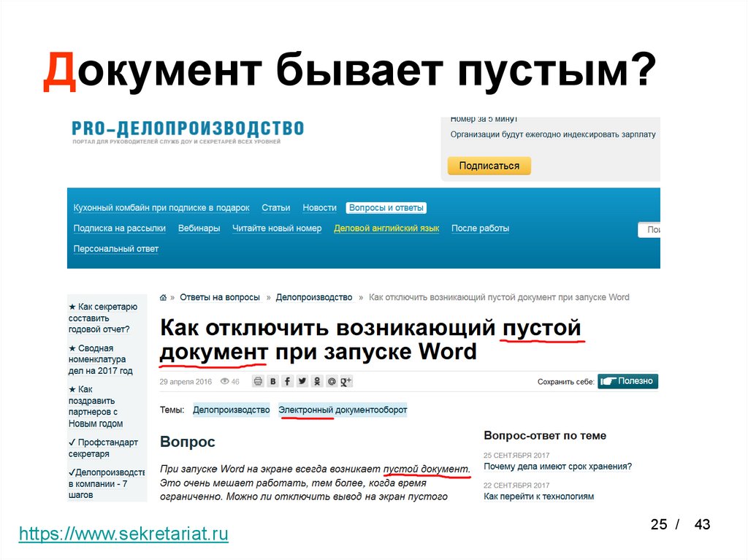Click the 25 СЕНТЯБРЯ 2017 date
This screenshot has height=560, width=748.
(x=516, y=456)
